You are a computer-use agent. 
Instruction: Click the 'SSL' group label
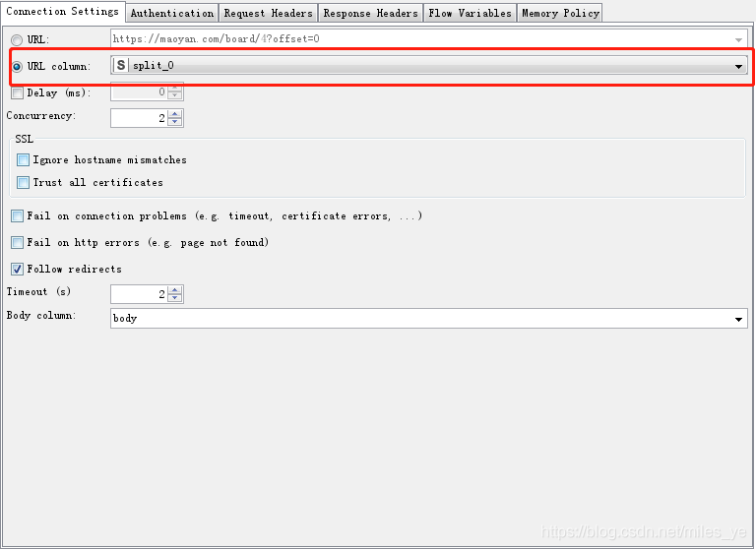click(x=24, y=139)
